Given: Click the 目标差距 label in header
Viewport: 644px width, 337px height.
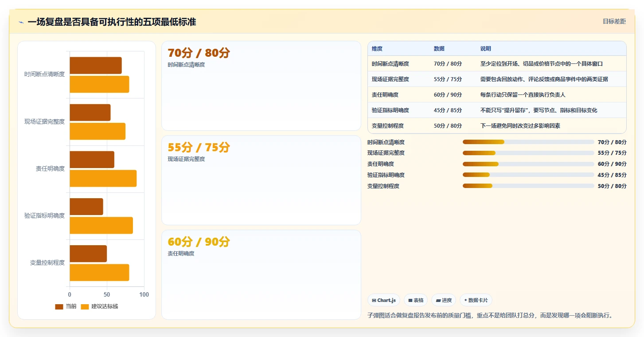Looking at the screenshot, I should (x=614, y=21).
